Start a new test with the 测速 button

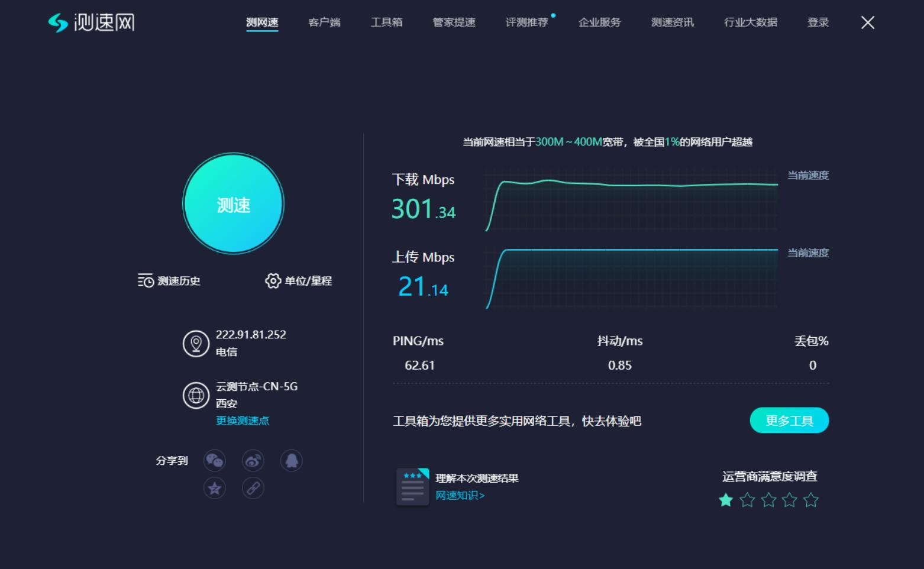[232, 203]
